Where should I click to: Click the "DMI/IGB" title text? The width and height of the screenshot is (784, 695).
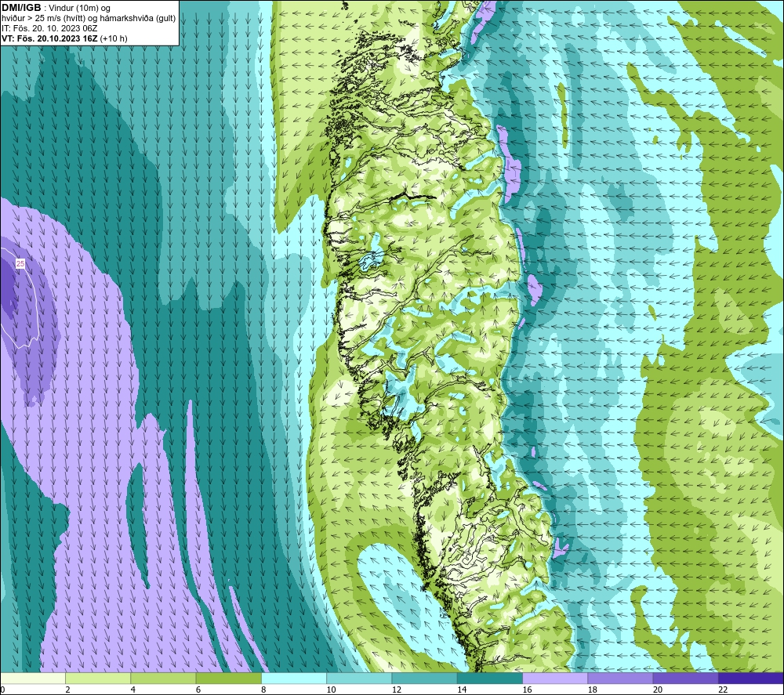(x=21, y=8)
